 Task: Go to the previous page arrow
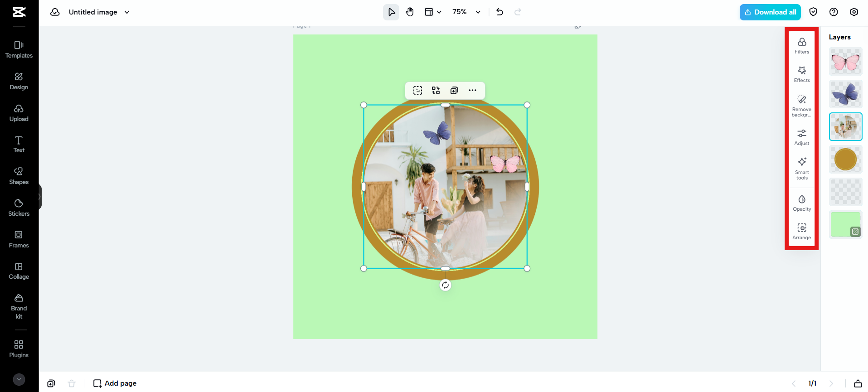[794, 383]
